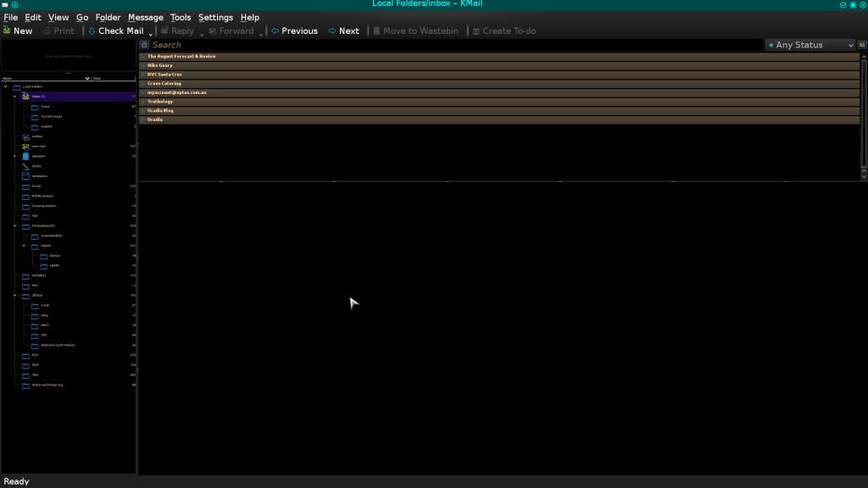
Task: Select the myaccount@optus.com.au group header
Action: [x=498, y=92]
